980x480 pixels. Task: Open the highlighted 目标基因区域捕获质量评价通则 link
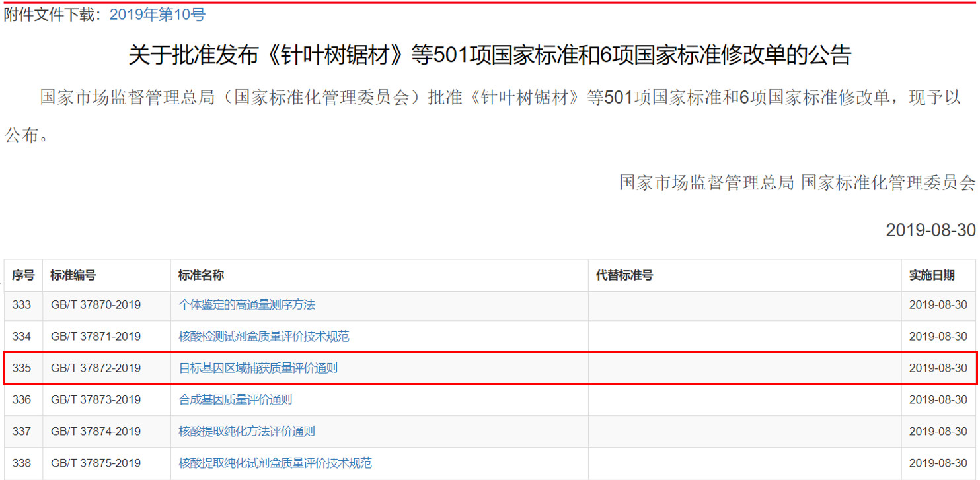pyautogui.click(x=258, y=368)
